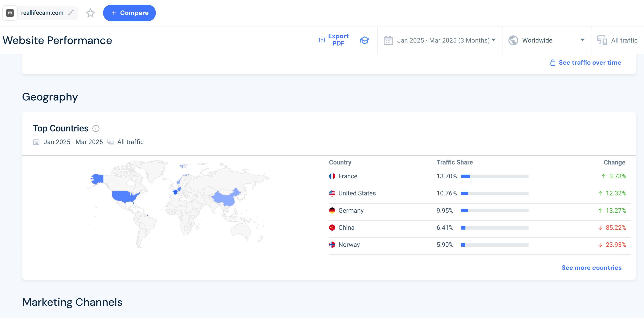Screen dimensions: 644x318
Task: Click the United States traffic share bar
Action: 494,193
